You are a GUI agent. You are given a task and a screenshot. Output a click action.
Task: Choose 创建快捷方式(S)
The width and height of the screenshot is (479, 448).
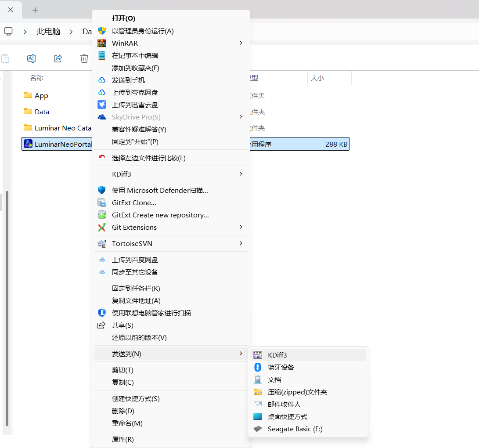[171, 398]
